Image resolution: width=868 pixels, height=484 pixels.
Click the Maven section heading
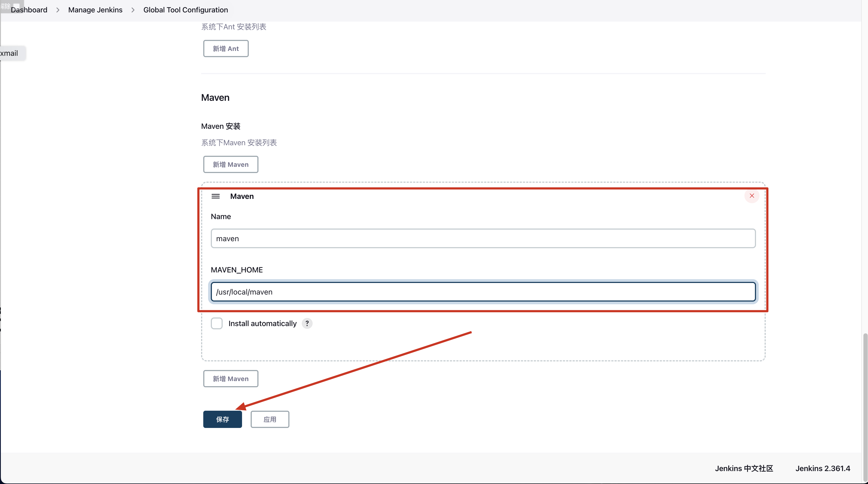click(215, 98)
